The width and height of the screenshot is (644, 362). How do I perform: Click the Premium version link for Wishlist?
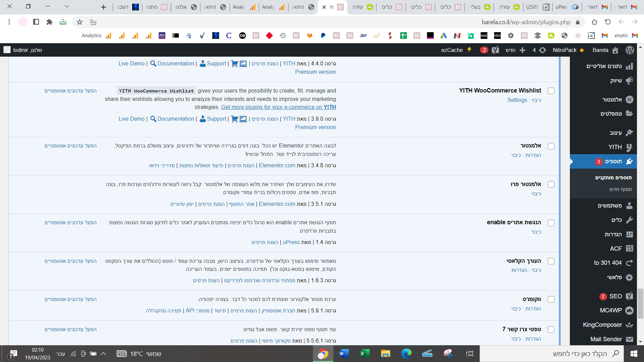click(x=315, y=127)
